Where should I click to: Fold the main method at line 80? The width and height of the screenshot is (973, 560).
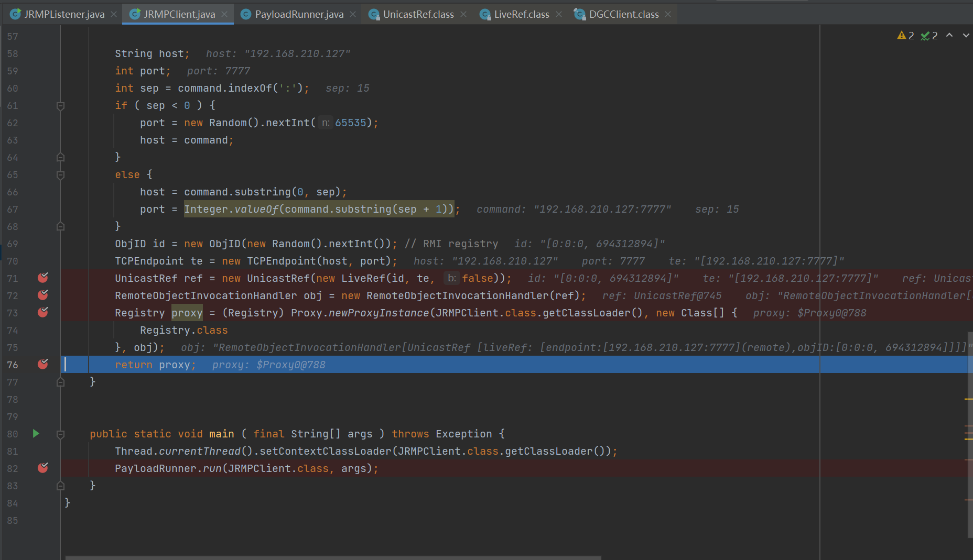click(60, 434)
